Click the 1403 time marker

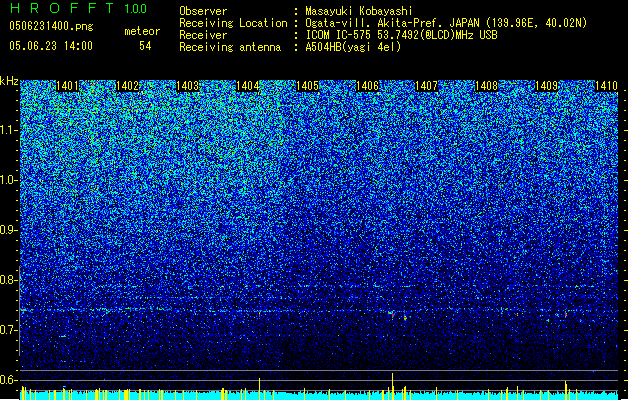(x=187, y=86)
